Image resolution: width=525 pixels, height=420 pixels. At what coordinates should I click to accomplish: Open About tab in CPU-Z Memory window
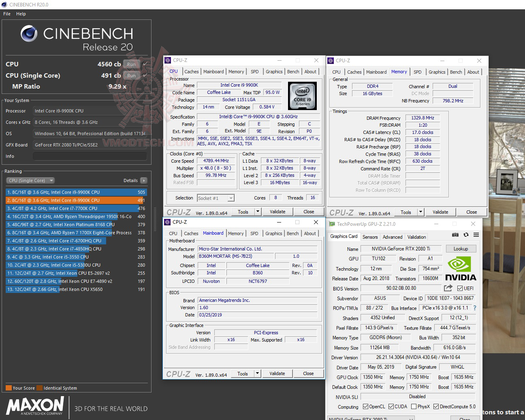click(473, 72)
